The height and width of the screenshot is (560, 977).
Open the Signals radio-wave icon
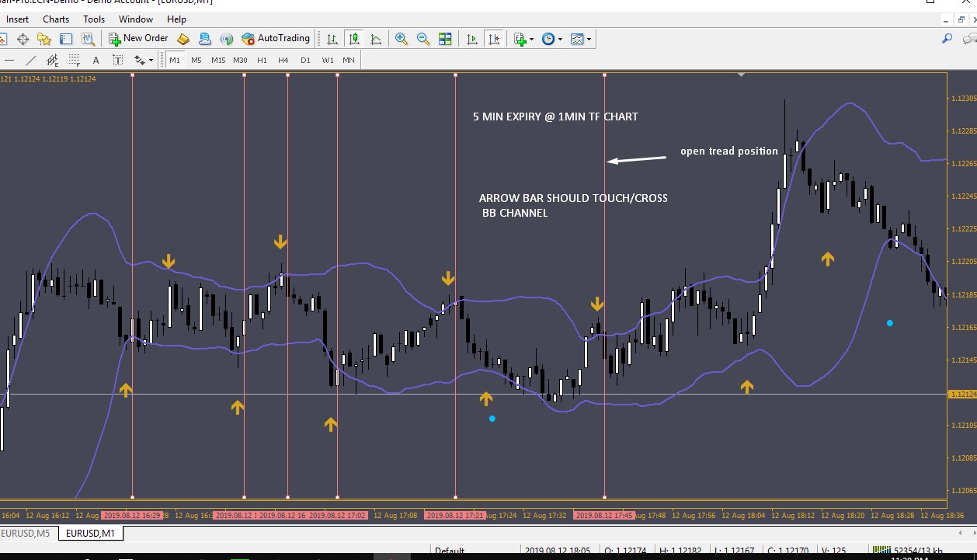click(227, 39)
